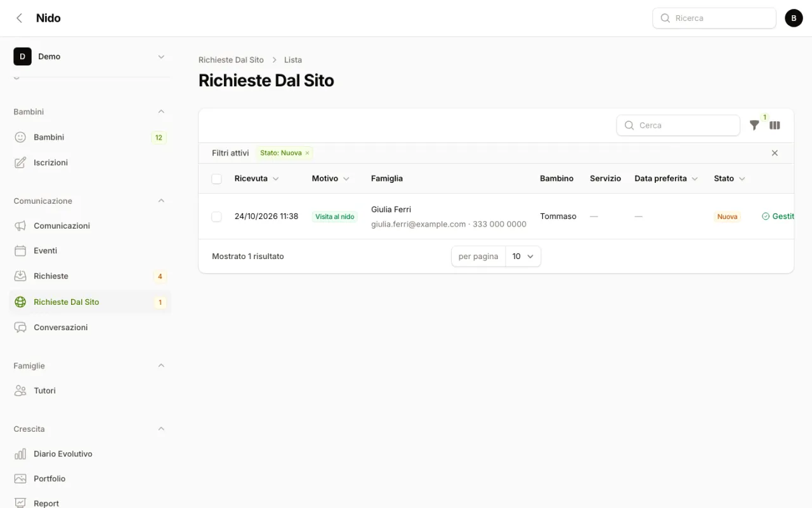Toggle table columns icon

[775, 126]
